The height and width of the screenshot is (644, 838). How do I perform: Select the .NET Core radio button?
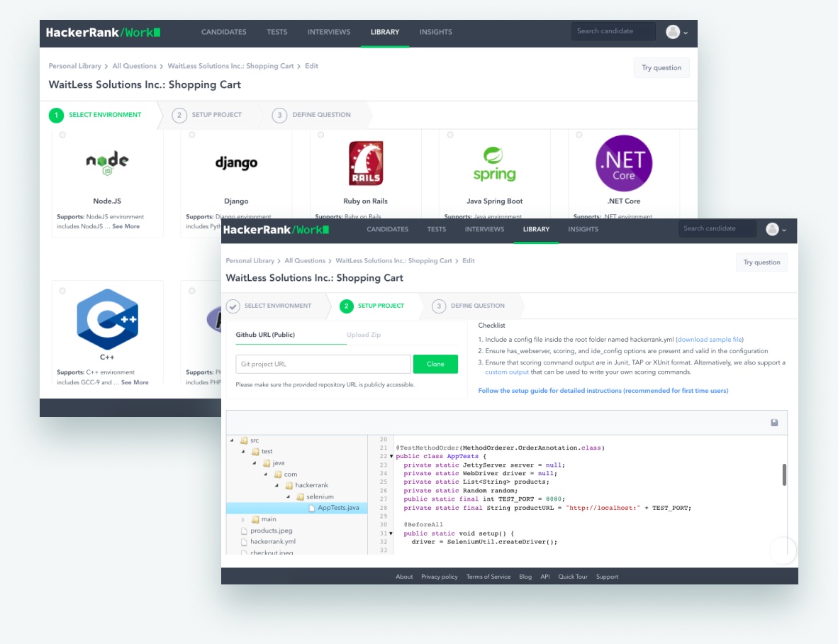click(579, 135)
